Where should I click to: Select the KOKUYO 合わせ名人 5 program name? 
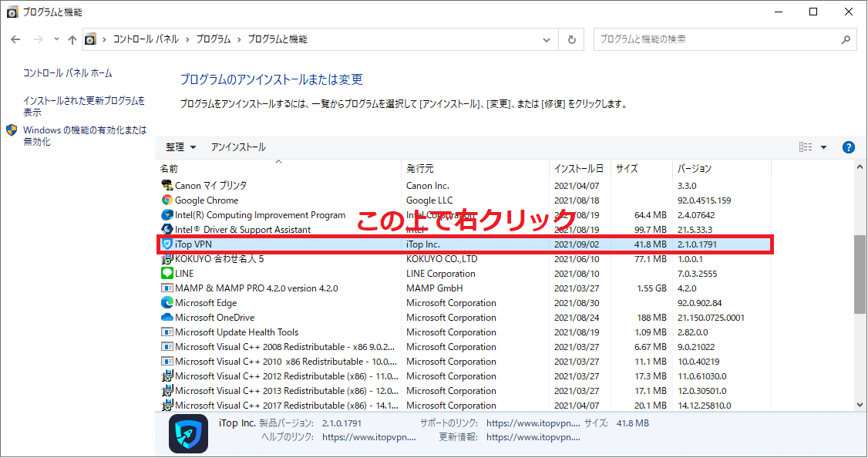tap(219, 258)
